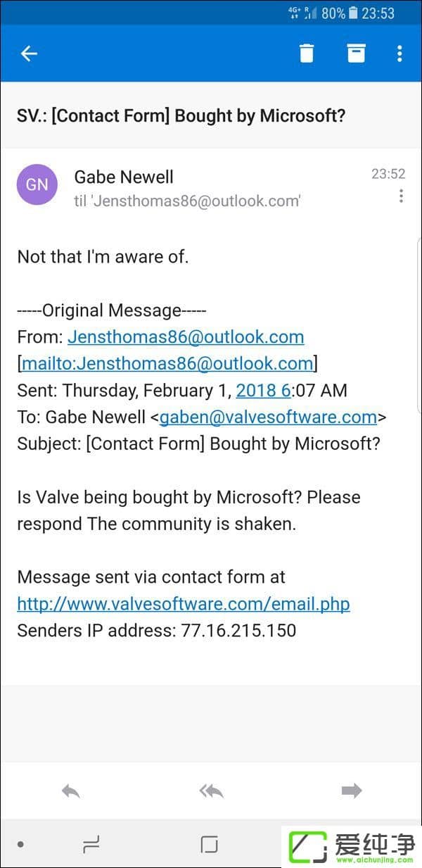
Task: Forward the email with right arrow
Action: click(x=352, y=791)
